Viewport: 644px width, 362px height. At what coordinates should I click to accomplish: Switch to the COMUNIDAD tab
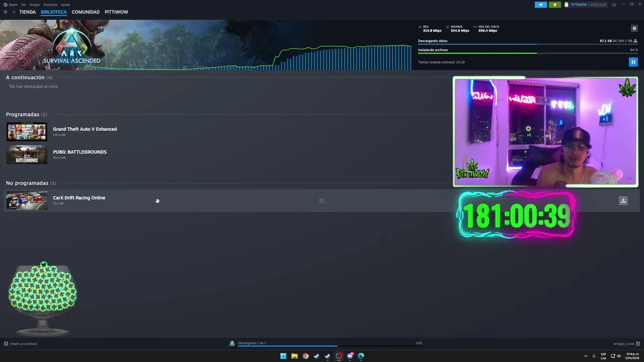point(86,12)
